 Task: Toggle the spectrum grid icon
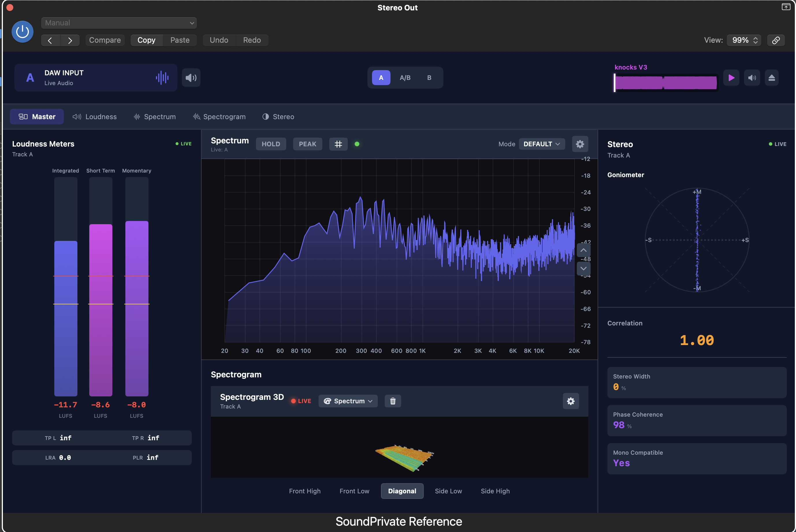tap(338, 144)
